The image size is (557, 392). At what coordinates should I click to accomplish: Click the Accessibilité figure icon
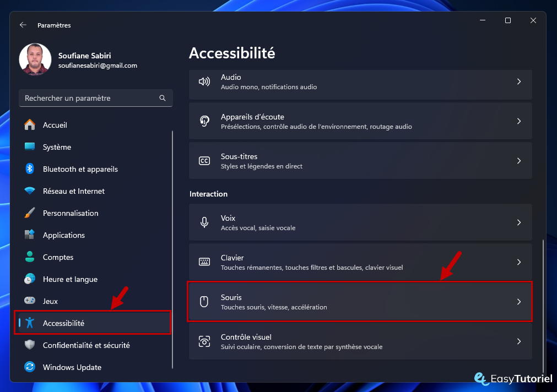30,323
